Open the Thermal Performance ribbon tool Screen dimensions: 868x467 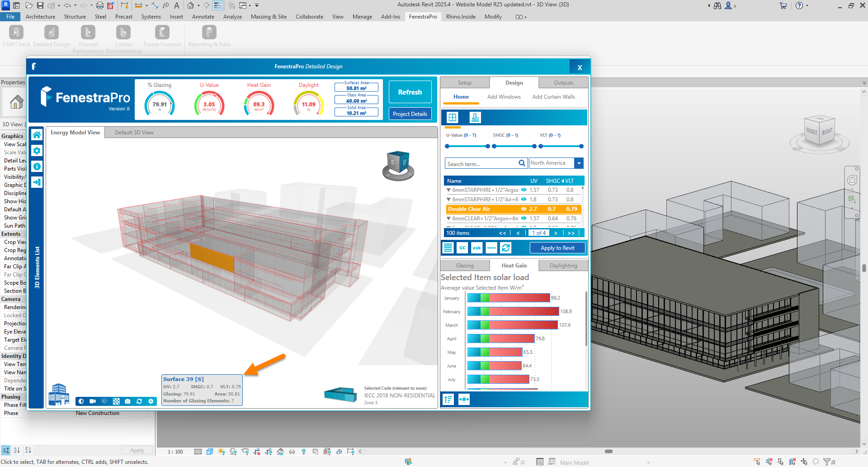88,39
